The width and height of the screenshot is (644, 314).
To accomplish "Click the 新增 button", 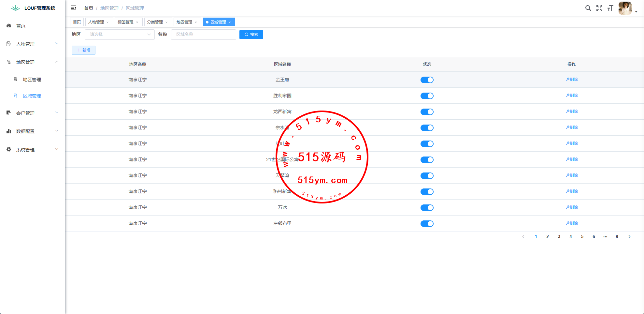I will pyautogui.click(x=83, y=50).
